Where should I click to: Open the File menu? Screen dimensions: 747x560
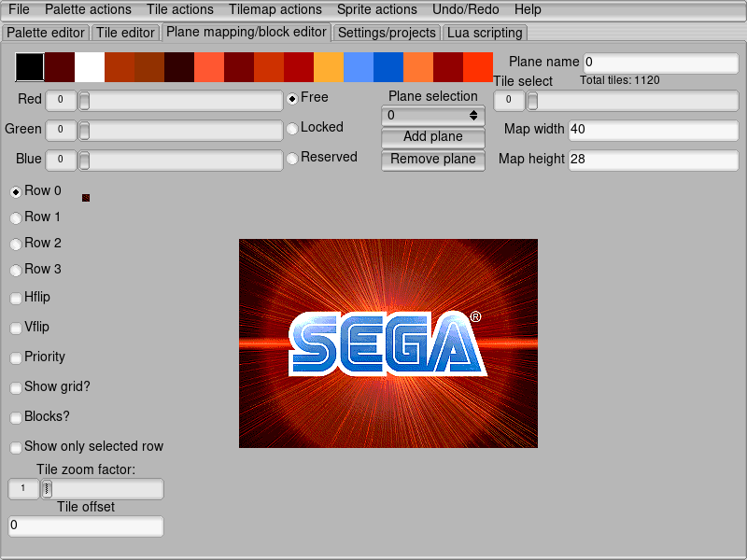coord(19,9)
